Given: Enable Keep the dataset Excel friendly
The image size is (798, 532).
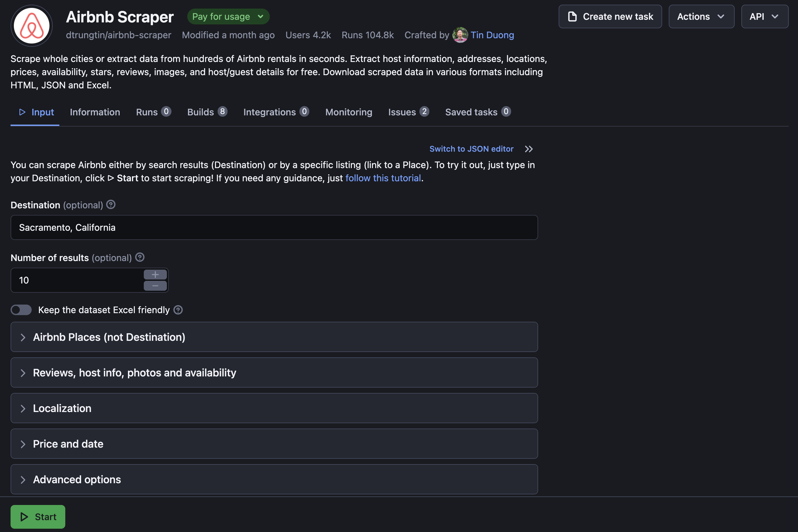Looking at the screenshot, I should coord(21,310).
